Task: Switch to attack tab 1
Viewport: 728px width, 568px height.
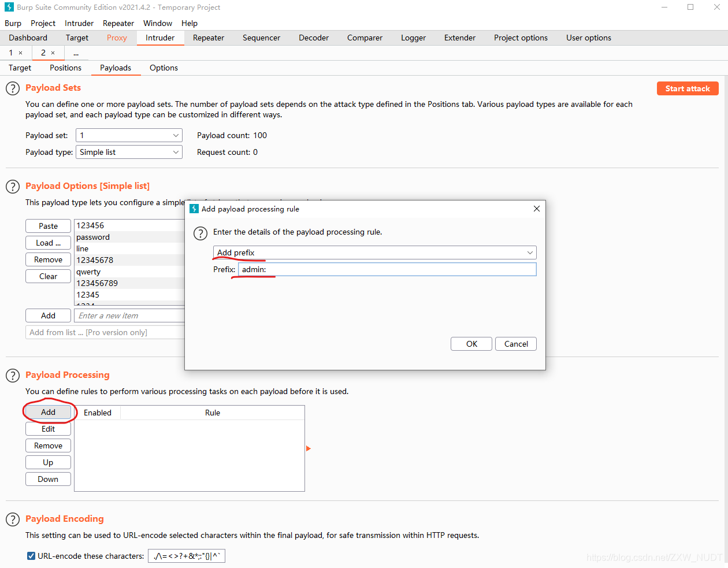Action: point(10,52)
